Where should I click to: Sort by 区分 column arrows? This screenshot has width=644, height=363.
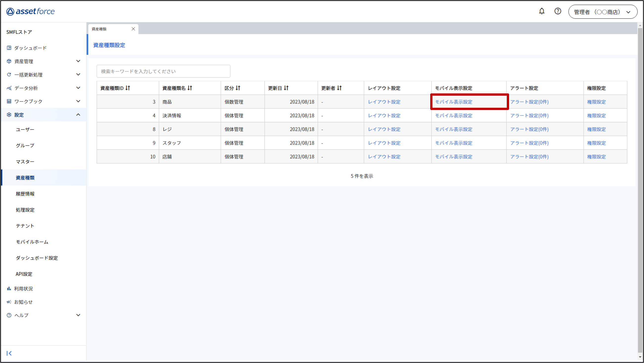coord(238,88)
